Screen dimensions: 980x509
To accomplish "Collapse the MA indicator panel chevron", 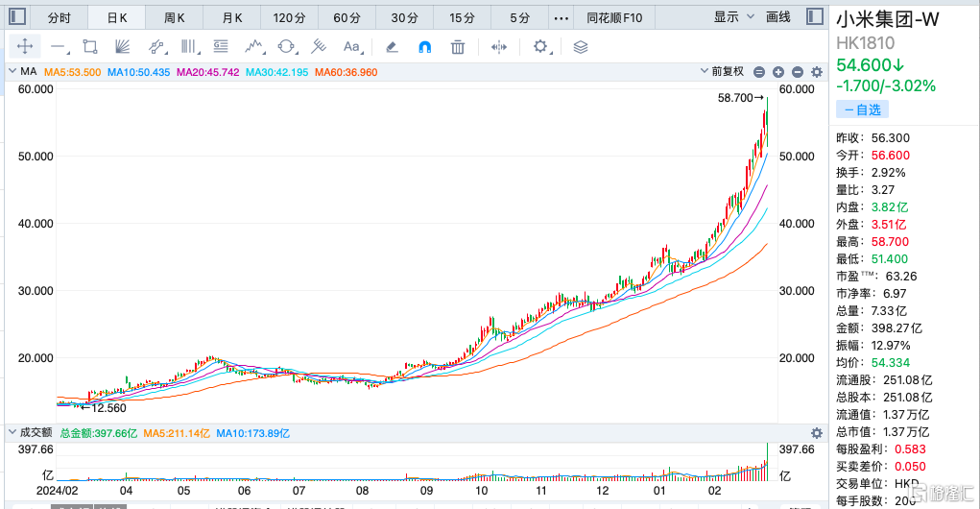I will pyautogui.click(x=12, y=71).
